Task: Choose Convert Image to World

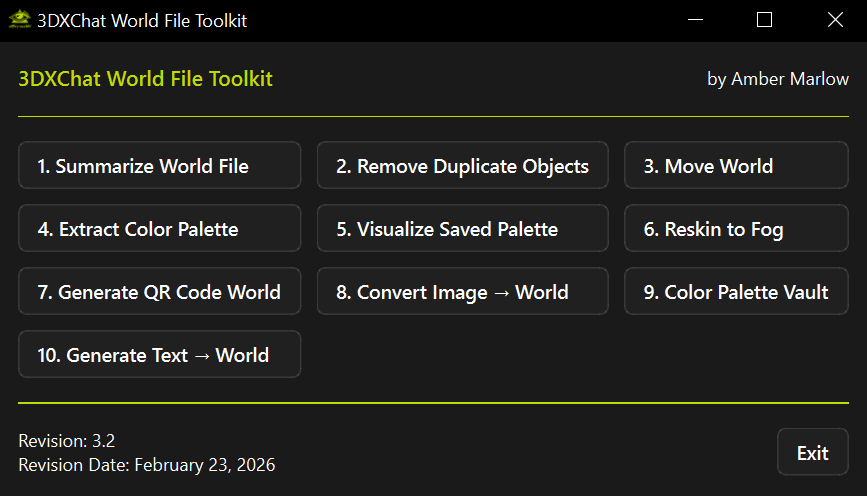Action: coord(462,292)
